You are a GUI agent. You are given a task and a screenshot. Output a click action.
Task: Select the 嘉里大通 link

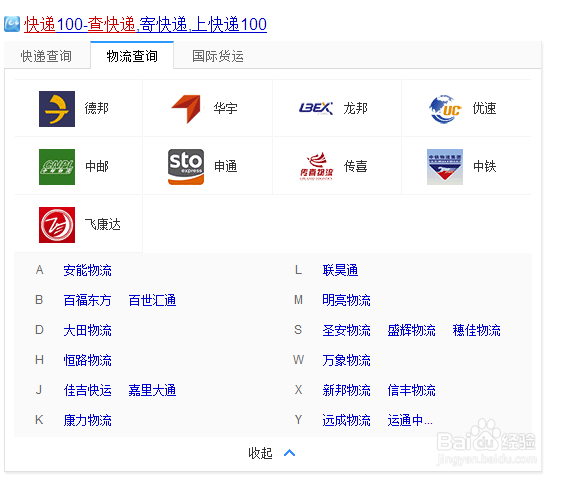pos(152,390)
